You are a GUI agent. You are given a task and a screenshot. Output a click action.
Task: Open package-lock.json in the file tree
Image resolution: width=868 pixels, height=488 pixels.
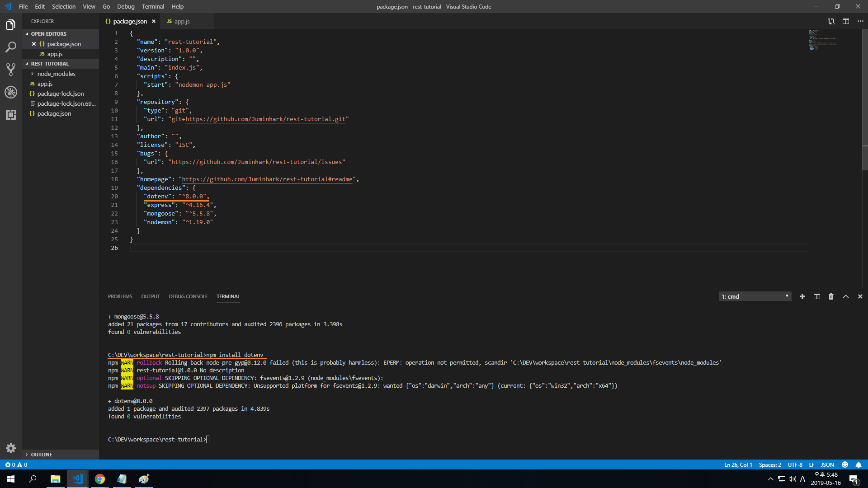click(61, 94)
